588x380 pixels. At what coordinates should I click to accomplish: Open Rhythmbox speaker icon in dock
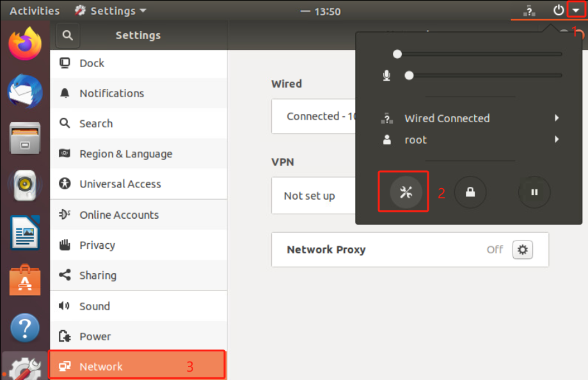(25, 186)
